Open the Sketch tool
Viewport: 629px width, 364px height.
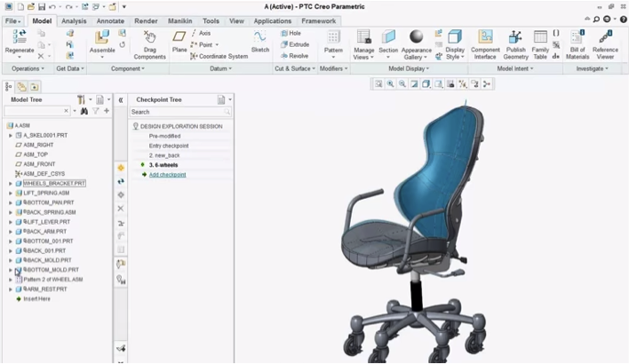(259, 37)
